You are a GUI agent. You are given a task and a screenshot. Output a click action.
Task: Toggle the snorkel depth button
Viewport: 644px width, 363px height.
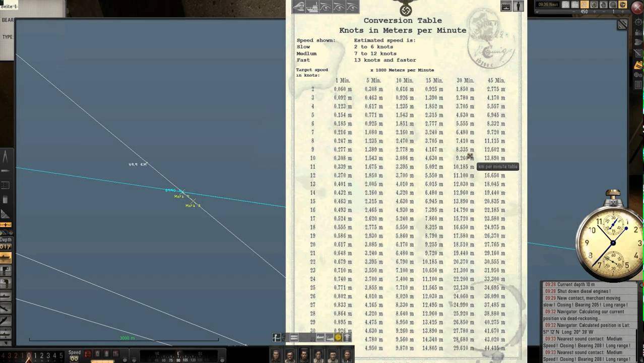pyautogui.click(x=6, y=283)
